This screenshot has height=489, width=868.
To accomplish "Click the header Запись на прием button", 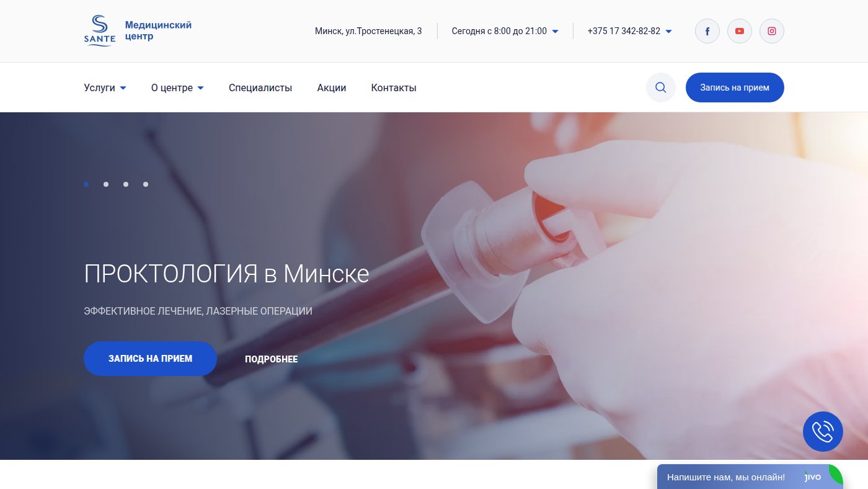I will coord(735,87).
